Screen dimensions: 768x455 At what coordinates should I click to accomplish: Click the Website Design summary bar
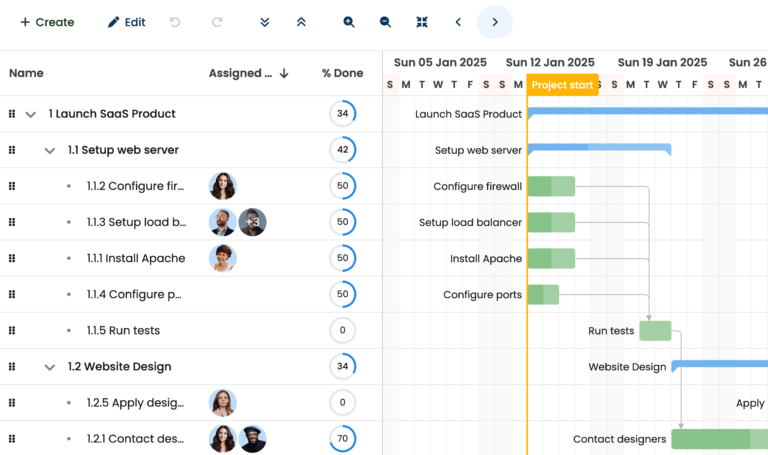click(720, 365)
